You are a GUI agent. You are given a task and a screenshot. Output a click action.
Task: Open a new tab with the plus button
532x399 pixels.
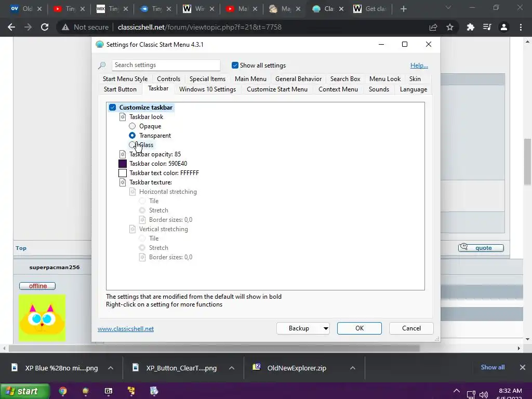tap(403, 9)
